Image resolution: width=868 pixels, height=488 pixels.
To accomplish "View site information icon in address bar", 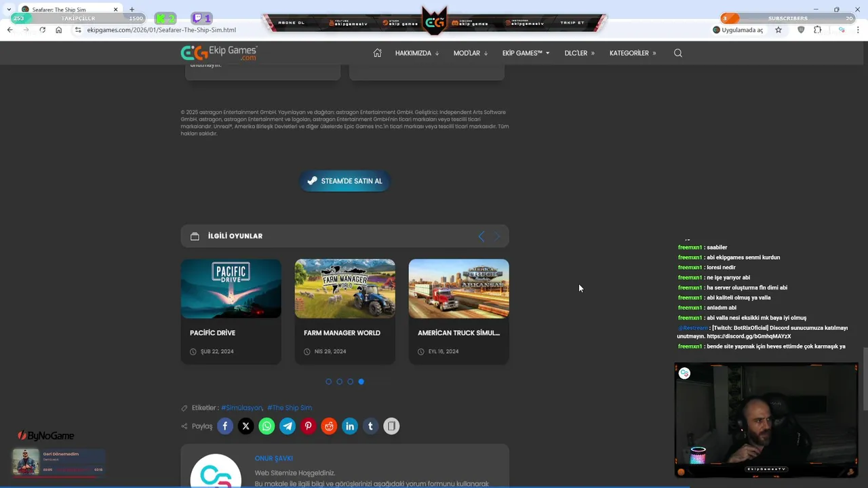I will click(78, 30).
